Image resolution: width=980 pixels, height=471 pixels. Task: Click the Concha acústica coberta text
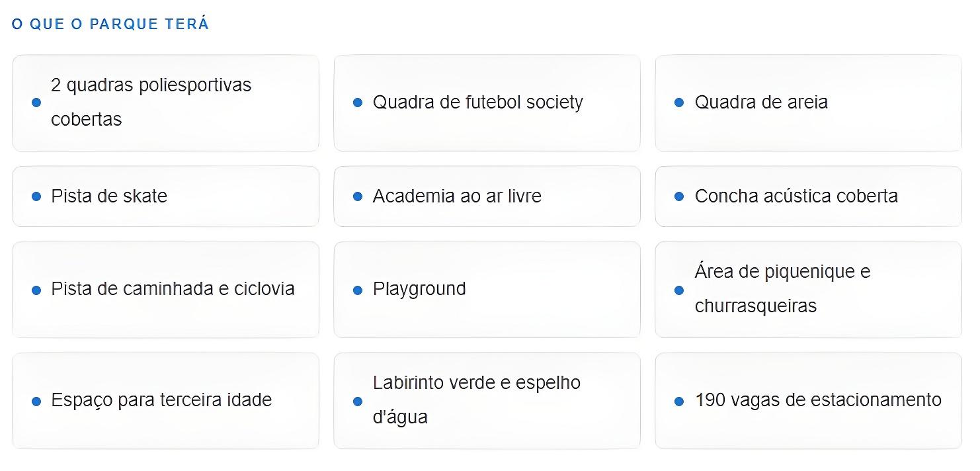796,196
